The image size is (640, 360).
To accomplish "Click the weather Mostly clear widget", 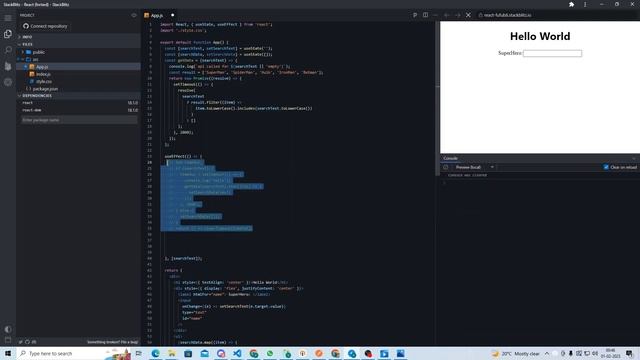I will tap(516, 353).
